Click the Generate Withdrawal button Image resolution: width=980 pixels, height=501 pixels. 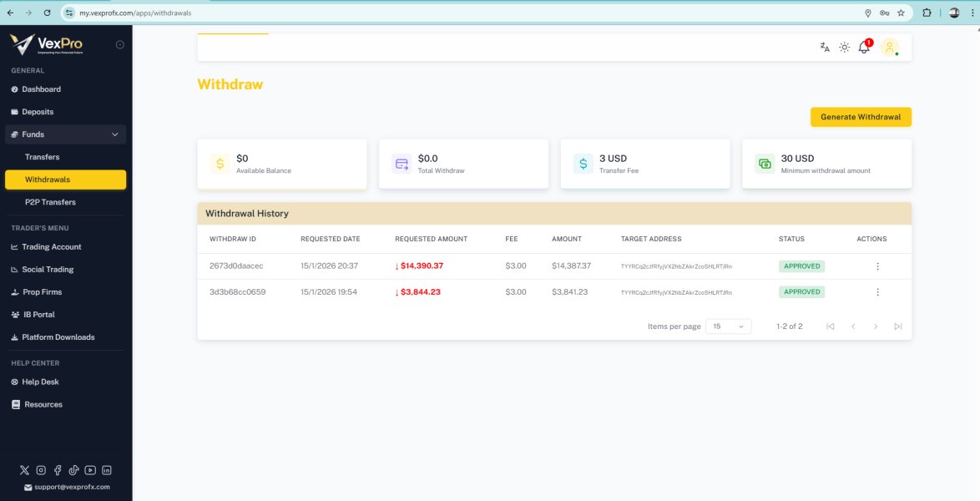click(861, 117)
